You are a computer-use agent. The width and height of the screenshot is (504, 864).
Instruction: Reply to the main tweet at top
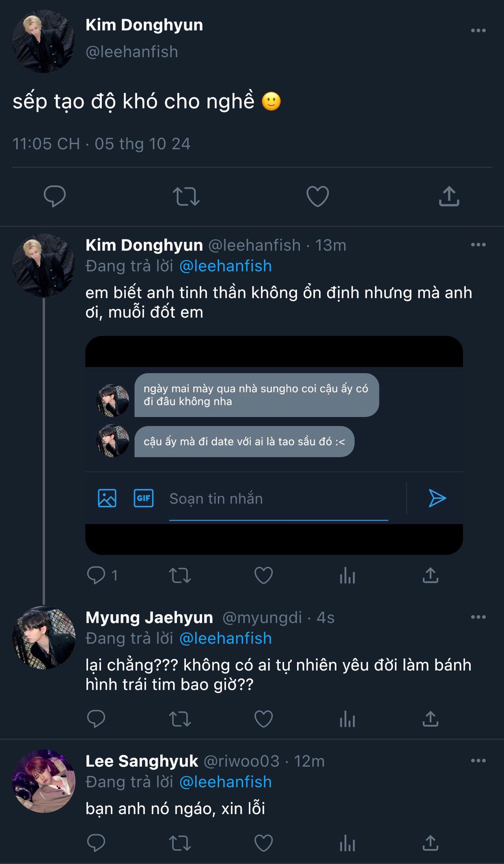[54, 197]
